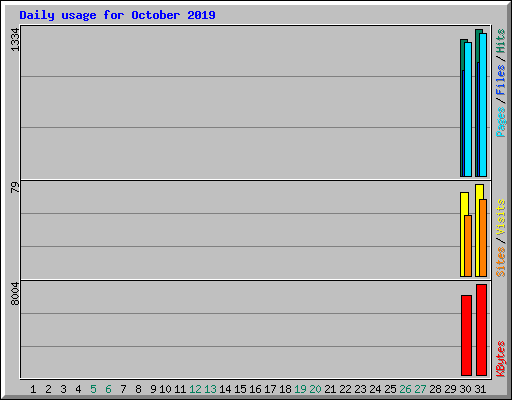The width and height of the screenshot is (512, 400).
Task: Click day label 10 on the x-axis
Action: pos(165,389)
